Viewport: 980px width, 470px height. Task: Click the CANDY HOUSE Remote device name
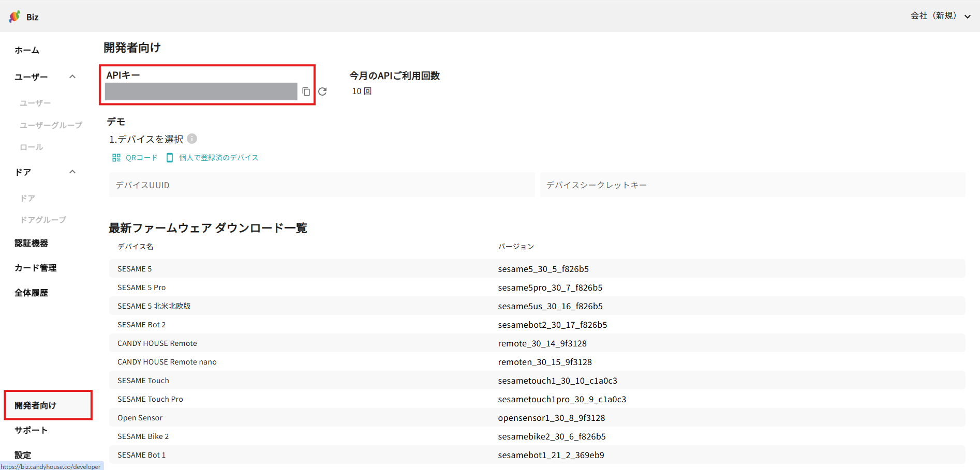pyautogui.click(x=157, y=343)
